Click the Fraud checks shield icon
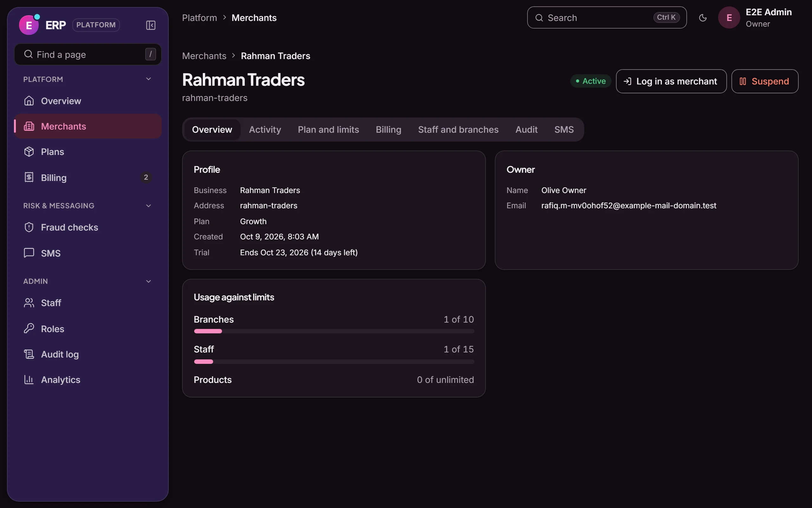The height and width of the screenshot is (508, 812). (x=29, y=227)
